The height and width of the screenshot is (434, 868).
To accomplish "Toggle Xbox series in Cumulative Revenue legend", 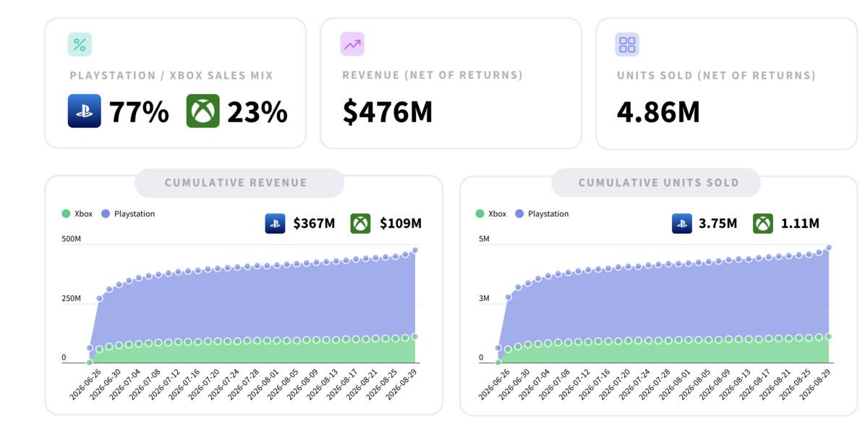I will click(77, 214).
